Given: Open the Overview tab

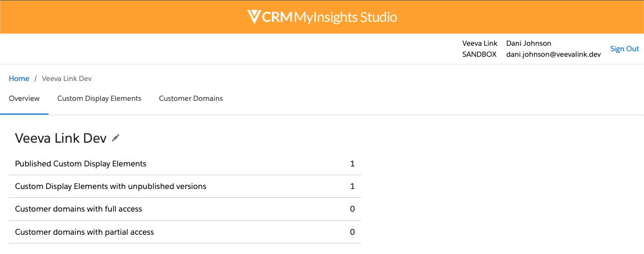Looking at the screenshot, I should (24, 99).
